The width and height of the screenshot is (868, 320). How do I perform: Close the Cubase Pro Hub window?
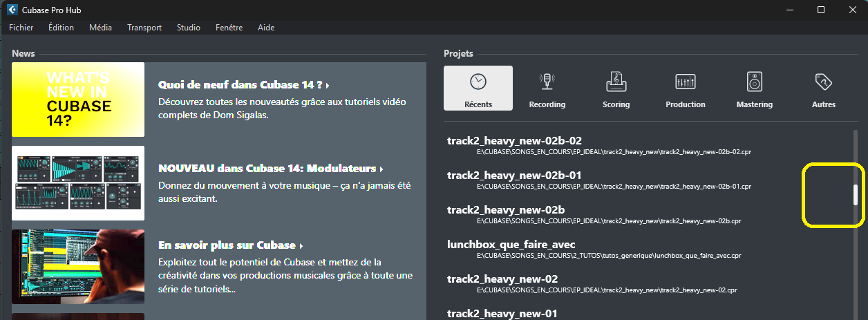pyautogui.click(x=852, y=10)
